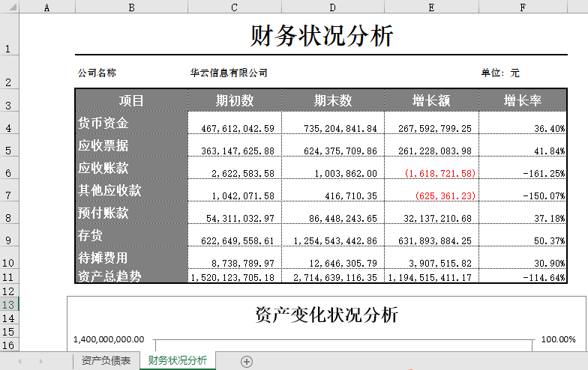Viewport: 588px width, 370px height.
Task: Select column E header
Action: (431, 7)
